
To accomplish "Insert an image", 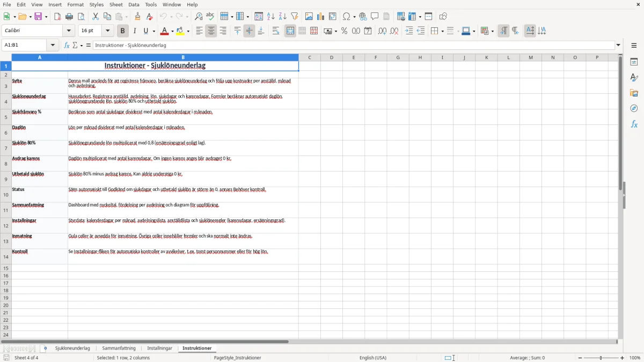I will (309, 17).
